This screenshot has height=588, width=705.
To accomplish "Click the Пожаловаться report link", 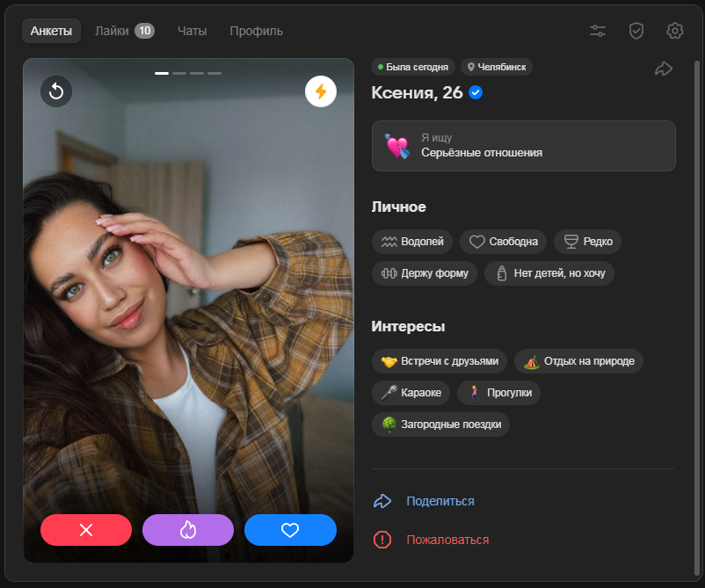I will pyautogui.click(x=447, y=540).
